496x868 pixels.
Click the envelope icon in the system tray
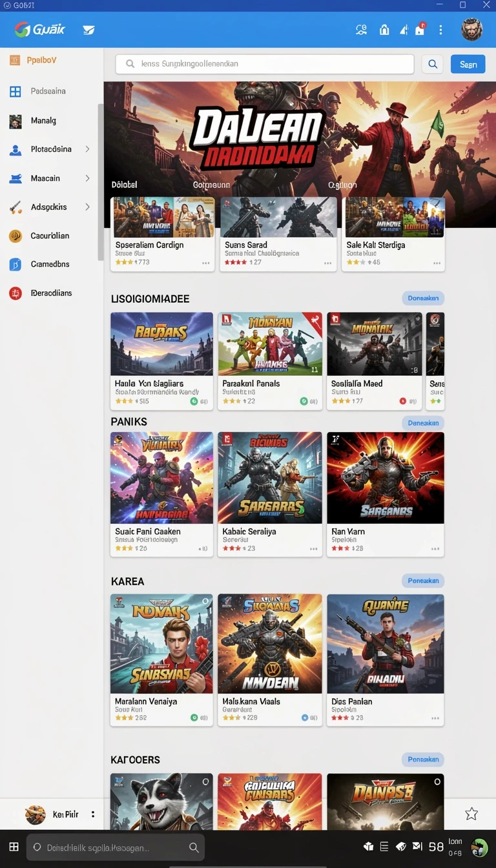(x=417, y=847)
